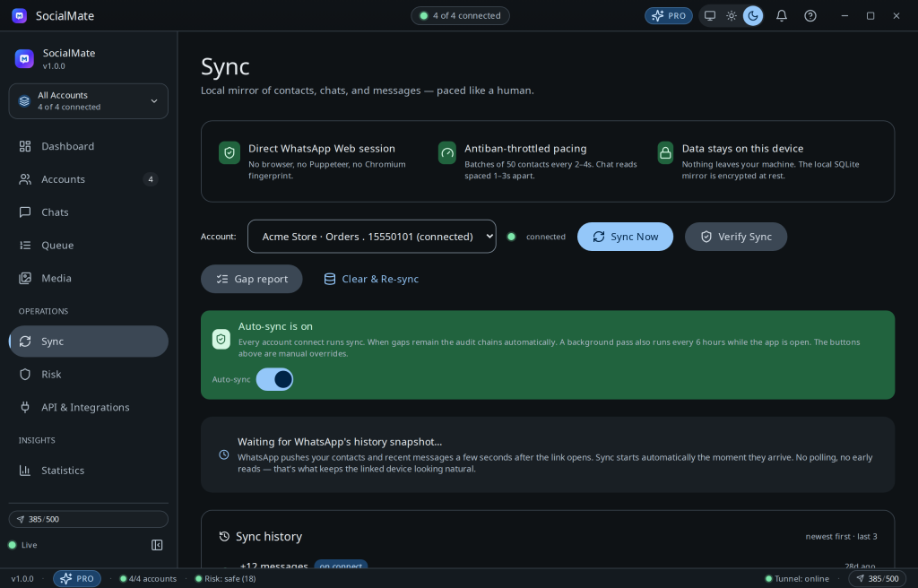Viewport: 918px width, 588px height.
Task: Open the Risk page
Action: (x=89, y=375)
